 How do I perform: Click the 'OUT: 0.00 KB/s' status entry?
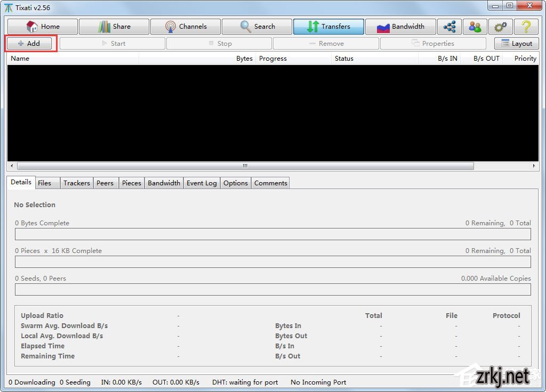tap(176, 382)
